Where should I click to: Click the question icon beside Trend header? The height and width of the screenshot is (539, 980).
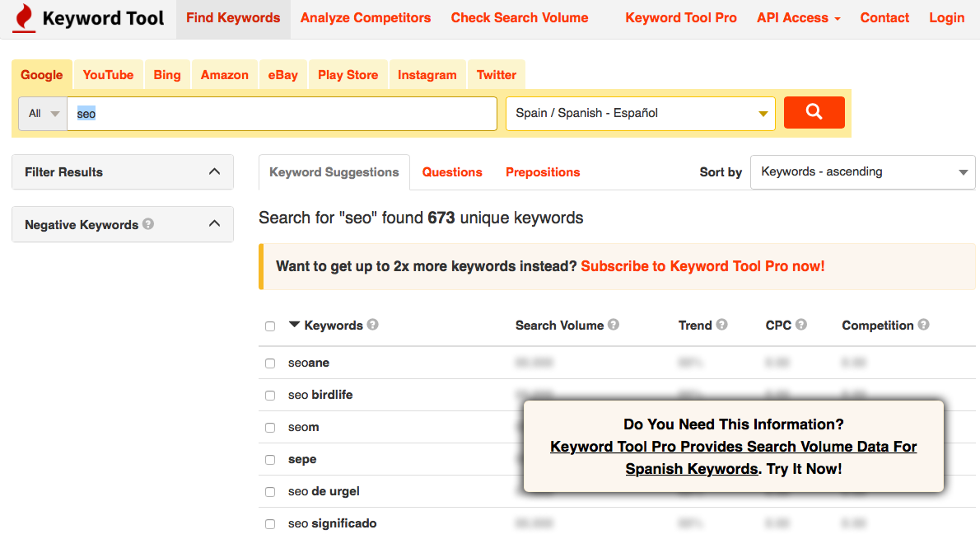[x=722, y=325]
